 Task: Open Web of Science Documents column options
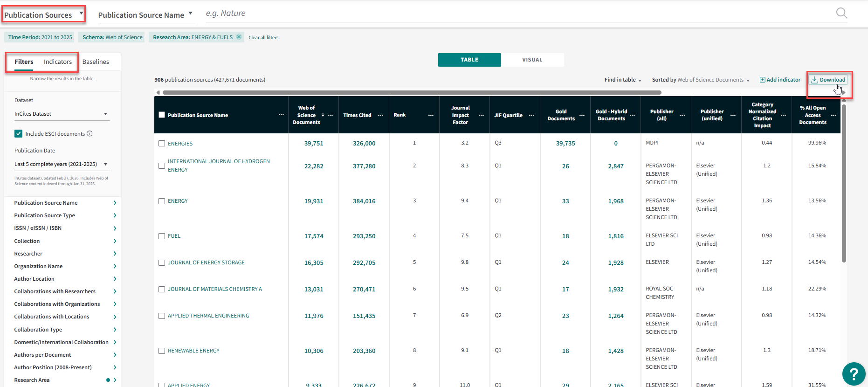point(331,115)
